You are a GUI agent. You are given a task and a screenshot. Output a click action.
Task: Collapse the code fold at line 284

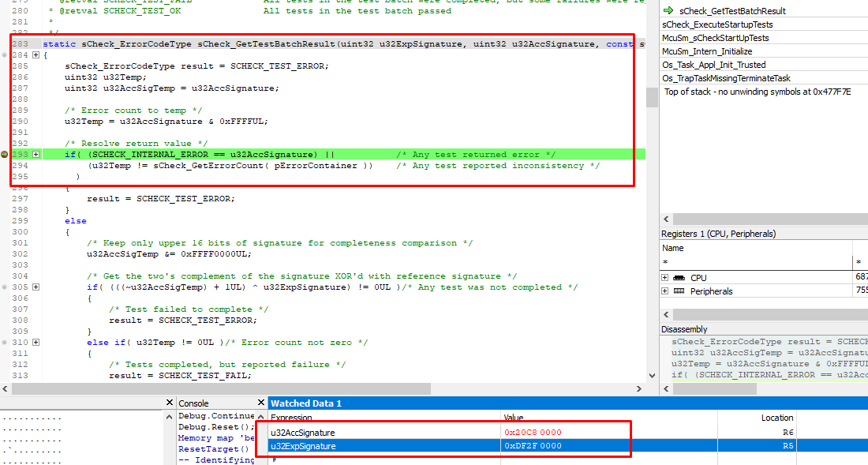coord(36,54)
